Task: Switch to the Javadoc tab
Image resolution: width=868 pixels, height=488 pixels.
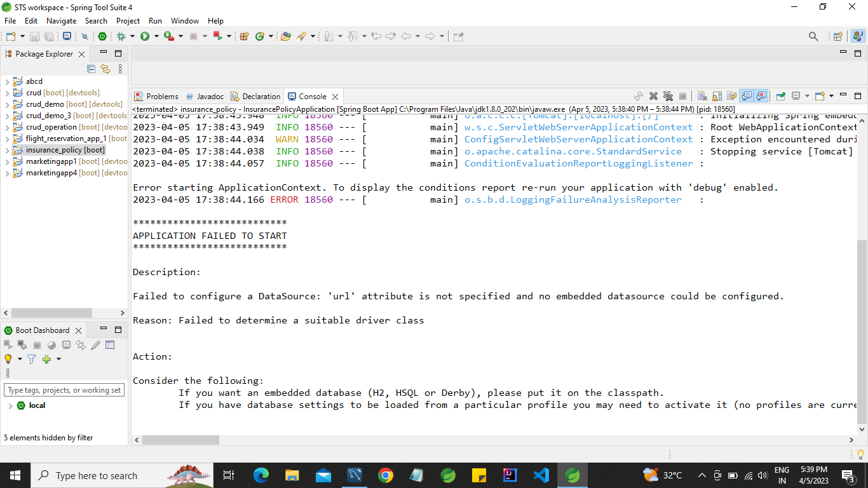Action: [205, 97]
